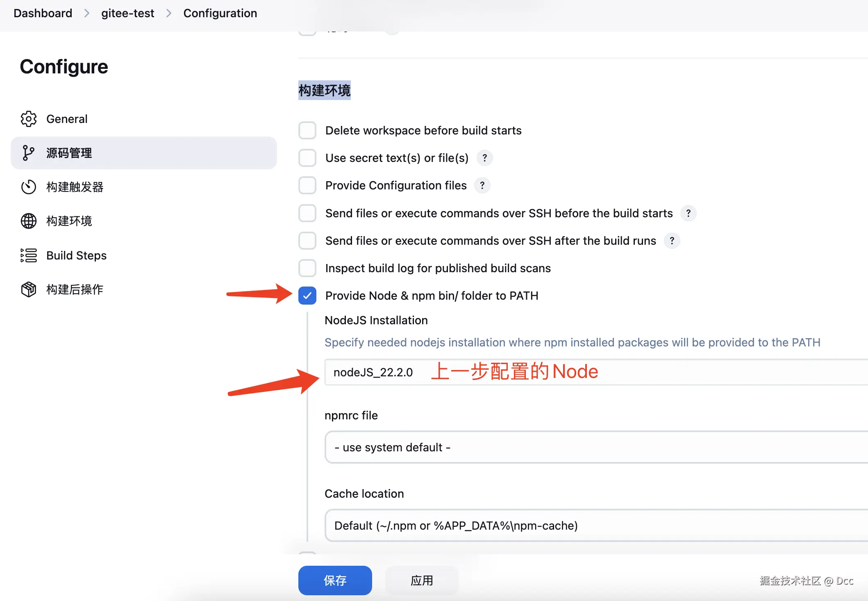This screenshot has width=868, height=601.
Task: Tick Inspect build log for published scans
Action: pos(307,268)
